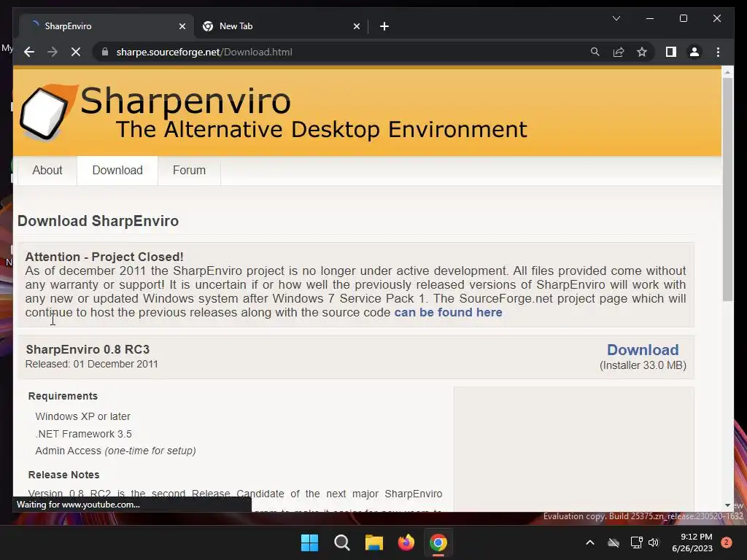This screenshot has width=747, height=560.
Task: View site information via lock icon
Action: pos(105,52)
